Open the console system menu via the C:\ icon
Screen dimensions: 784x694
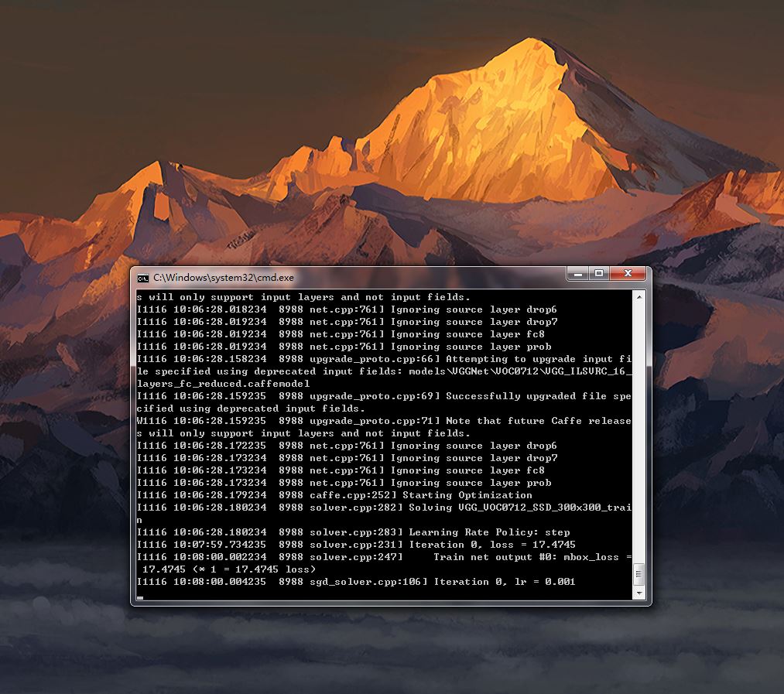click(142, 278)
